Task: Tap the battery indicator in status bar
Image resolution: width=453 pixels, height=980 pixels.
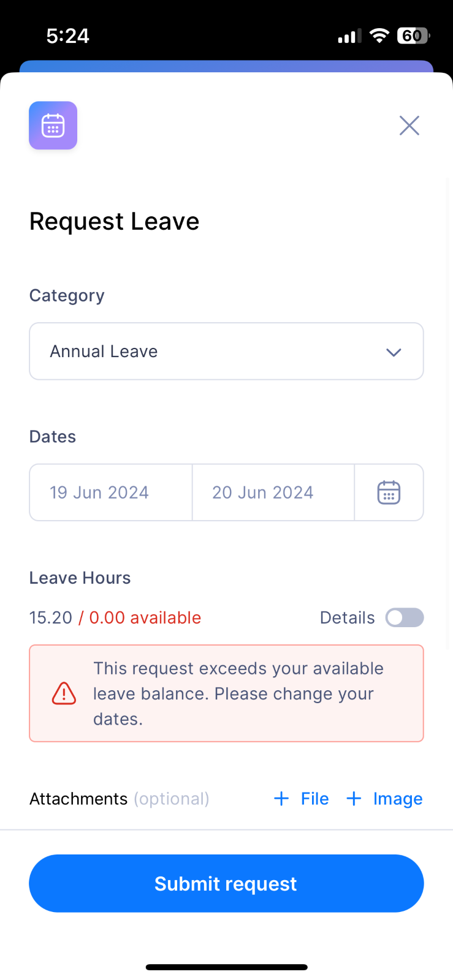Action: 414,36
